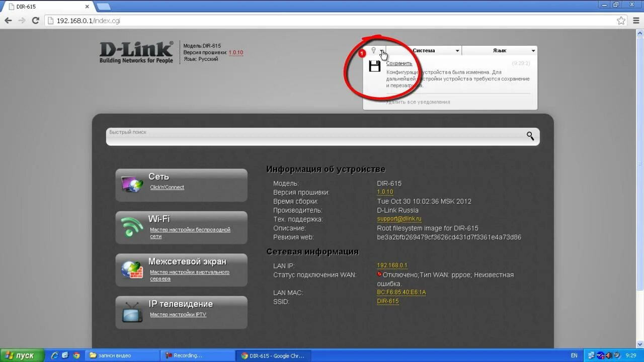644x362 pixels.
Task: Click the floppy disk save icon
Action: (374, 66)
